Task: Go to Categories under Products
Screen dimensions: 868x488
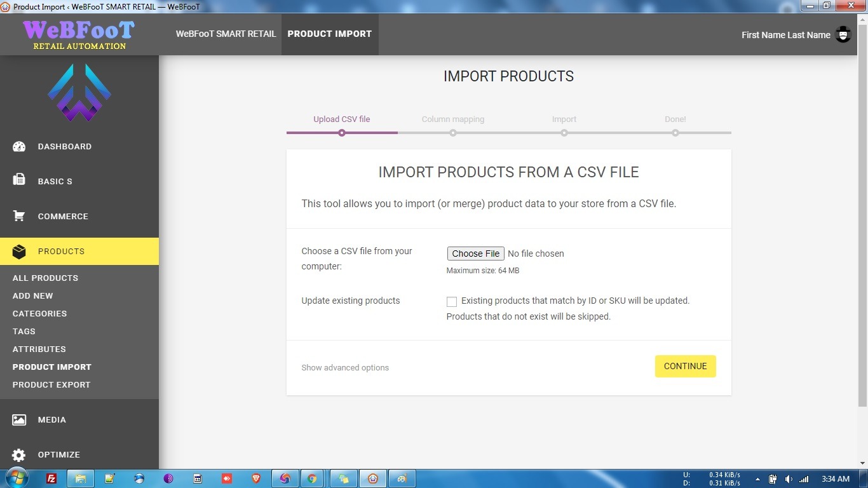Action: click(39, 314)
